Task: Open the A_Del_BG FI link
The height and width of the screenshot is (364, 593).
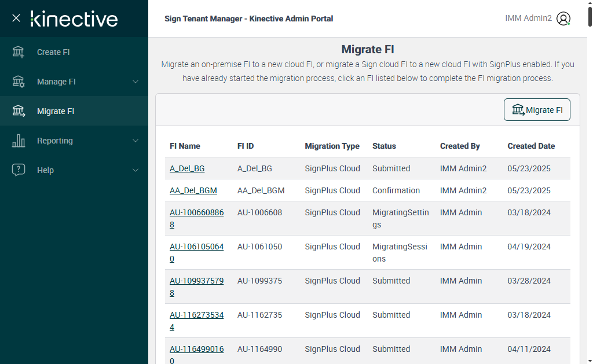Action: point(187,168)
